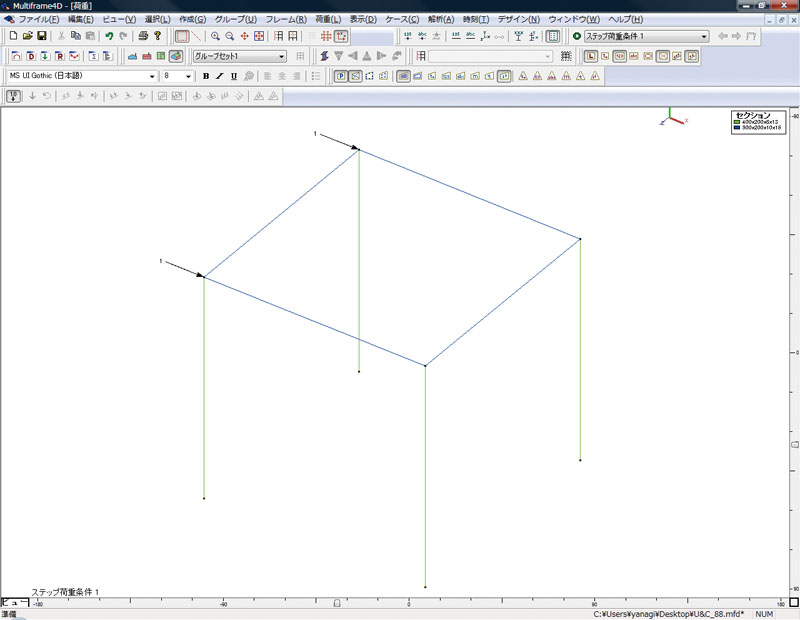Click the sigma calculation sheet icon
Image resolution: width=800 pixels, height=620 pixels.
click(93, 56)
